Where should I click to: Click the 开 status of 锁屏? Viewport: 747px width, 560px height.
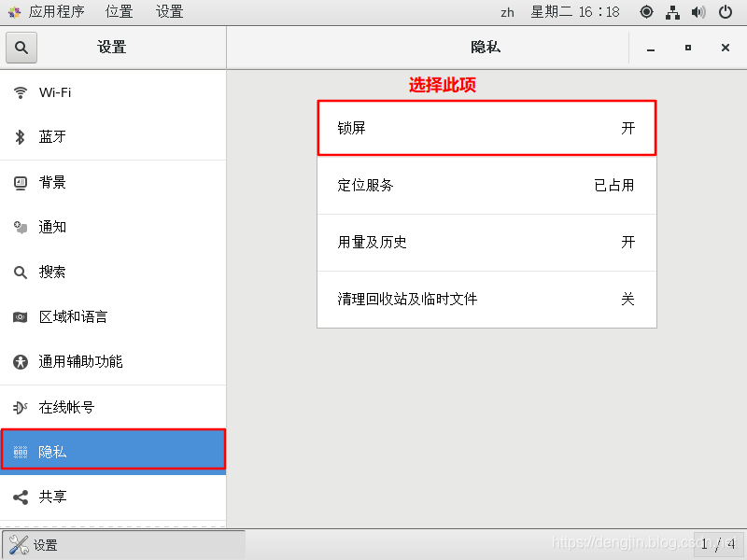point(627,128)
